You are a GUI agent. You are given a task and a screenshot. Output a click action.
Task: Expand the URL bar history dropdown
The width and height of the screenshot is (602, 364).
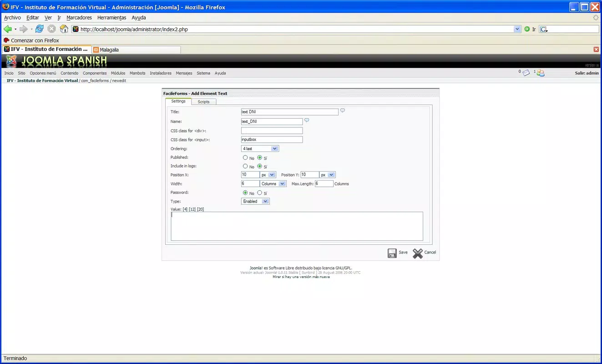pyautogui.click(x=517, y=29)
